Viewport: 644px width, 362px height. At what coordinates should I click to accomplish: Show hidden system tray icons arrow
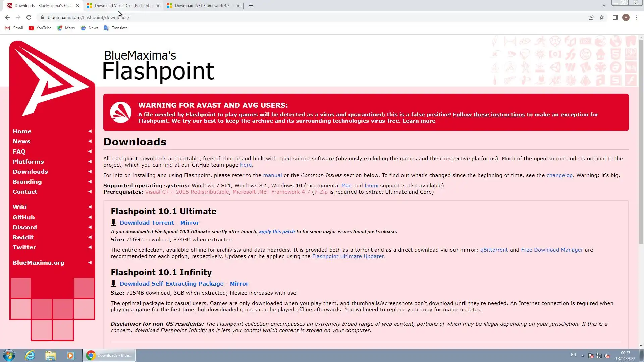pyautogui.click(x=583, y=356)
